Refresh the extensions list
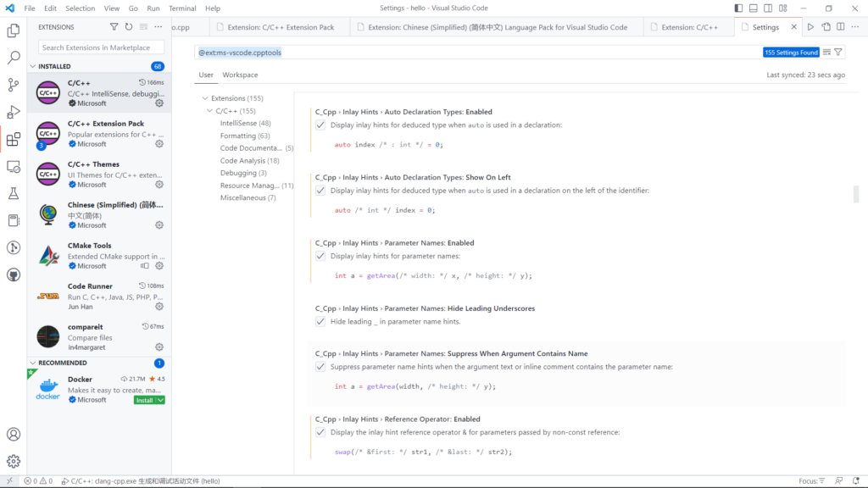The width and height of the screenshot is (868, 488). point(129,27)
